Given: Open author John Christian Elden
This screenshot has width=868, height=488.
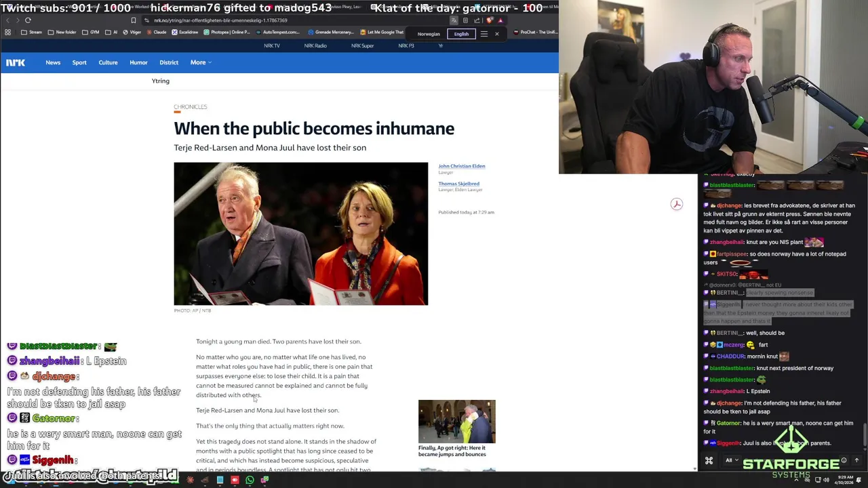Looking at the screenshot, I should tap(462, 166).
